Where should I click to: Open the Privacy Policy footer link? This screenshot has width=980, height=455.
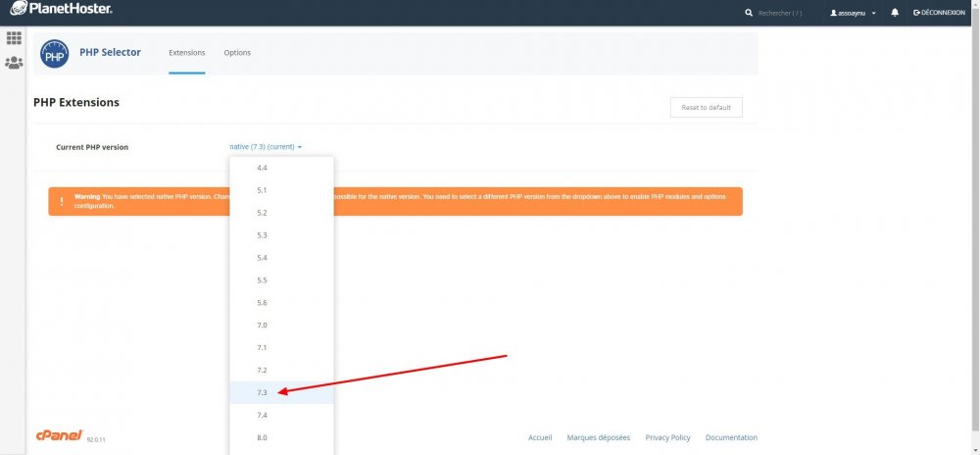pyautogui.click(x=667, y=437)
